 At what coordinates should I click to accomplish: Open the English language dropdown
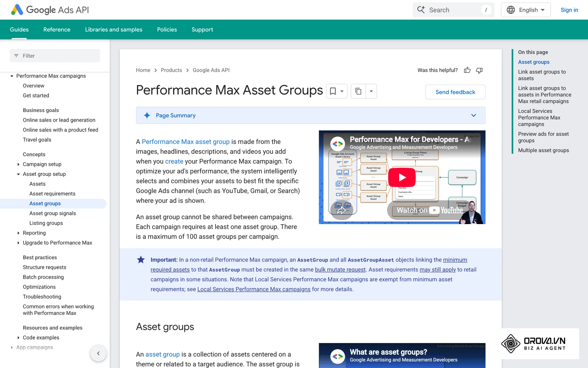click(x=526, y=10)
